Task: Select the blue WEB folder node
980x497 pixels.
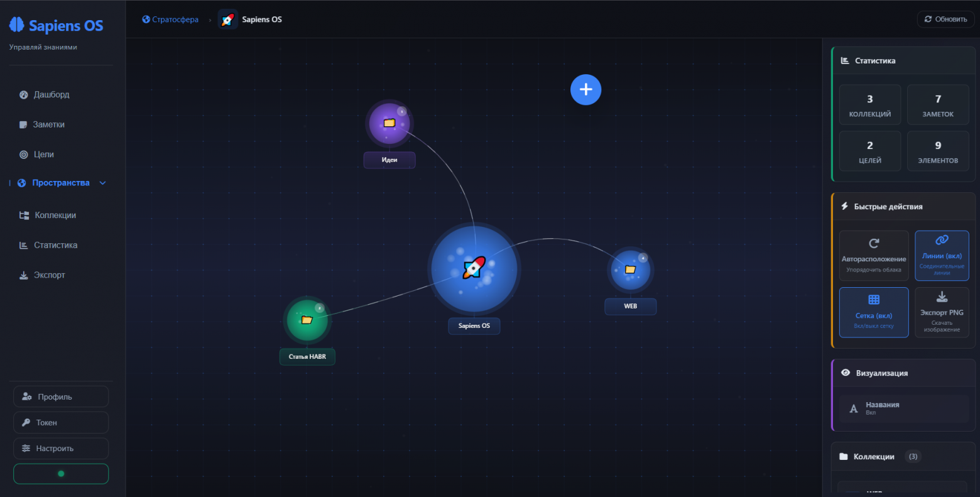Action: (630, 270)
